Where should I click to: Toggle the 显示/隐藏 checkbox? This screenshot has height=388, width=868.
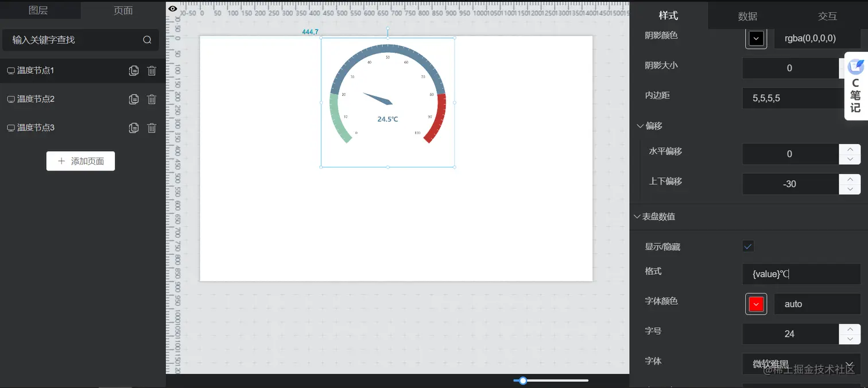(748, 246)
